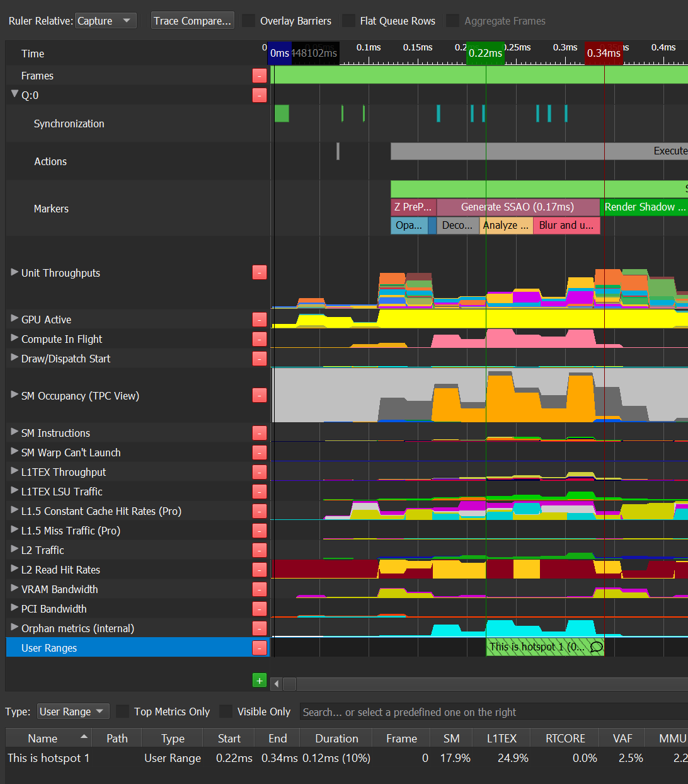The image size is (688, 784).
Task: Select the Generate SSAO marker bar
Action: tap(517, 207)
